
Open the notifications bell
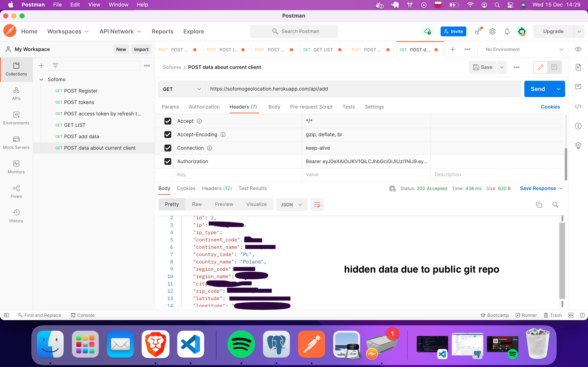(x=507, y=31)
